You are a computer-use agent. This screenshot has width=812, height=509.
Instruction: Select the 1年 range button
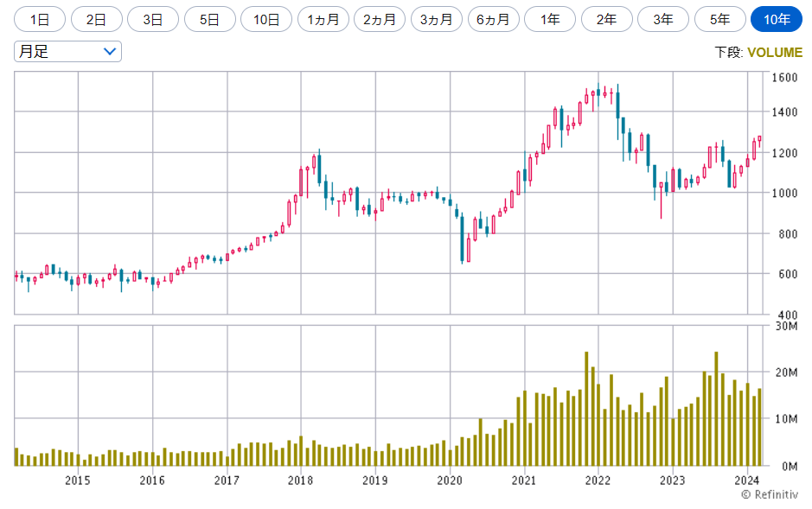[550, 19]
